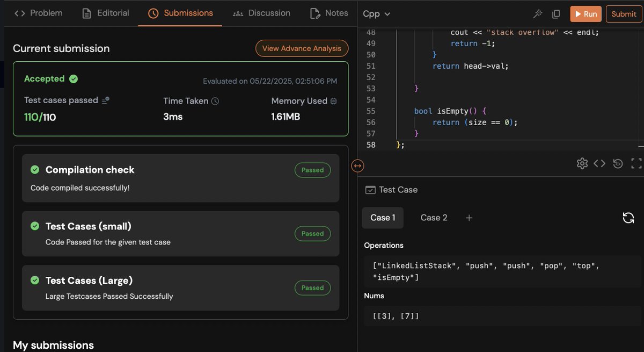The height and width of the screenshot is (352, 644).
Task: Click the Test Case checkbox icon
Action: (x=370, y=190)
